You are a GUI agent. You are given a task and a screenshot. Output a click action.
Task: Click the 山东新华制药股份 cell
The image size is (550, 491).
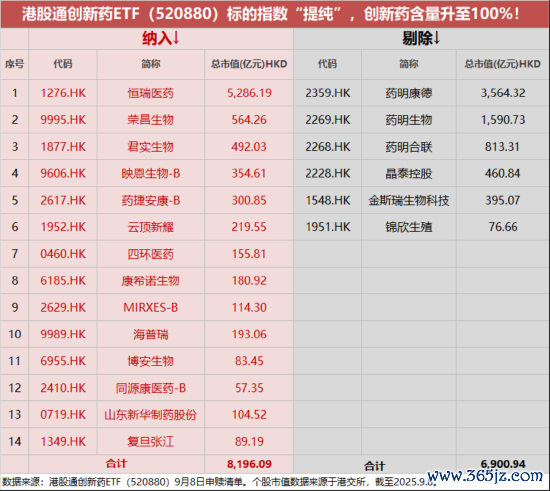pos(150,415)
